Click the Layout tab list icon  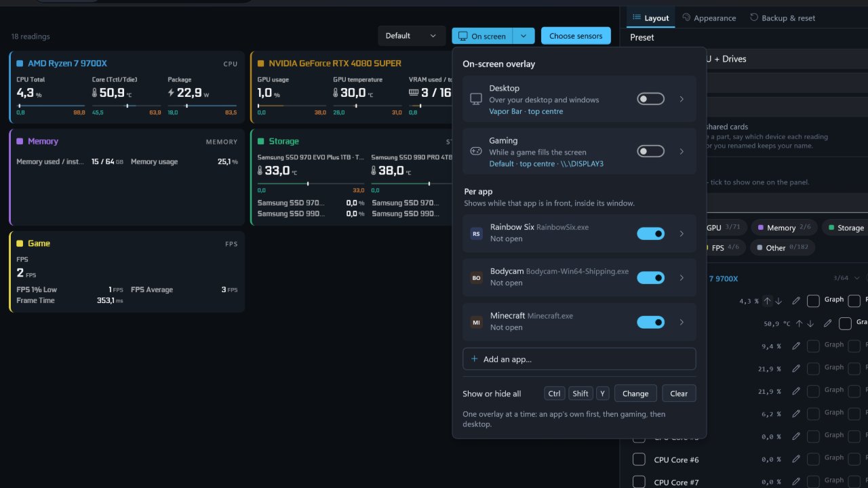[x=637, y=18]
